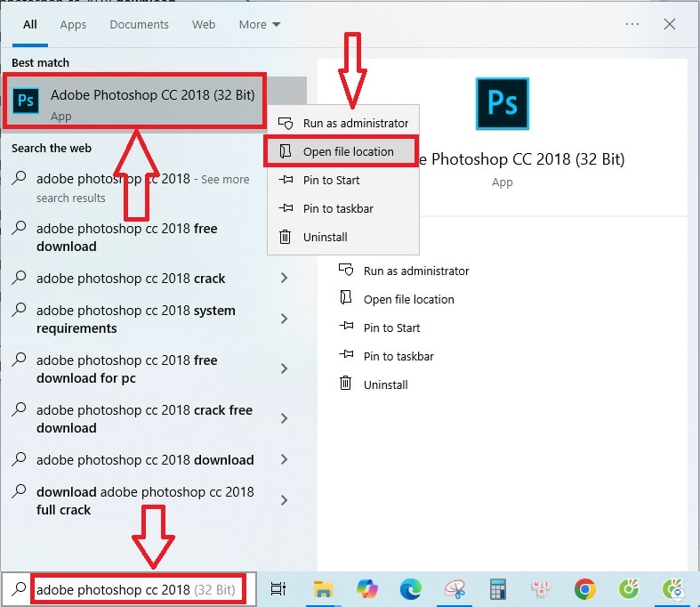700x607 pixels.
Task: Open Adobe Photoshop CC 2018 best match result
Action: coord(155,103)
